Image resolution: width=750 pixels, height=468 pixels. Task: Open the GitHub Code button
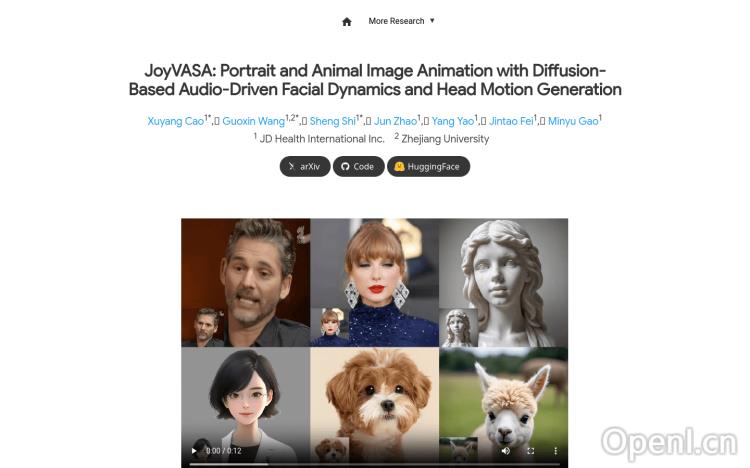coord(358,166)
